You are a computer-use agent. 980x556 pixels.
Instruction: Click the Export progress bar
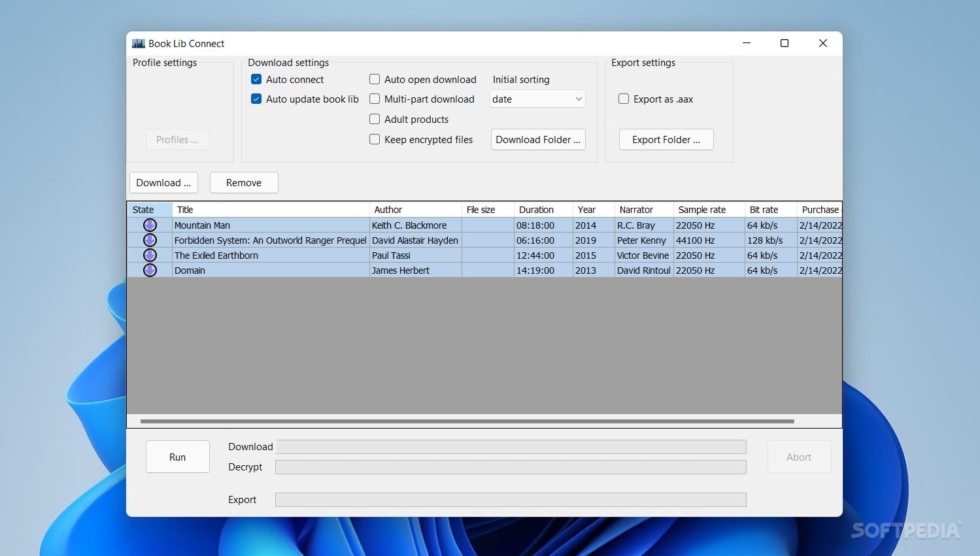coord(511,500)
